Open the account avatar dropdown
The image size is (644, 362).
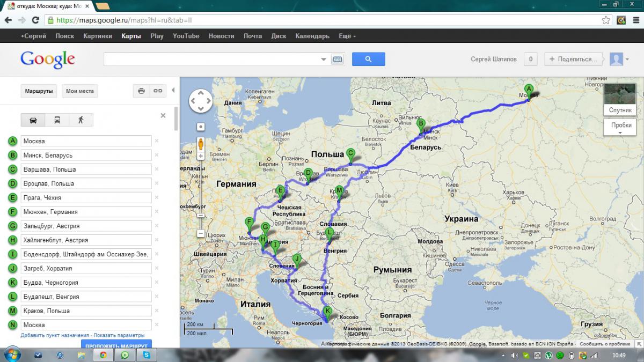coord(620,59)
